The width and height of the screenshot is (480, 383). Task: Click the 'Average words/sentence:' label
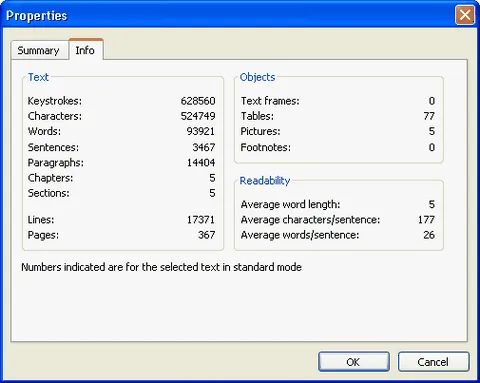tap(300, 235)
